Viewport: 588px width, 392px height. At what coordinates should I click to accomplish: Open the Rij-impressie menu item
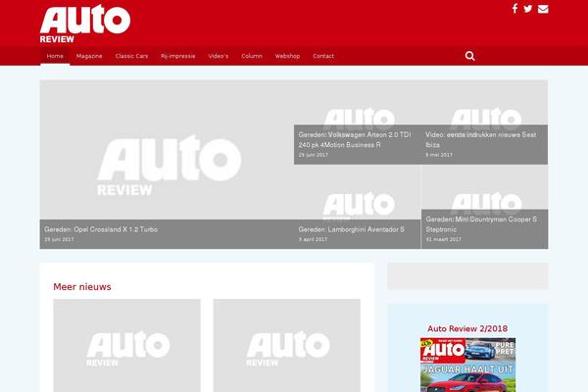pyautogui.click(x=178, y=56)
